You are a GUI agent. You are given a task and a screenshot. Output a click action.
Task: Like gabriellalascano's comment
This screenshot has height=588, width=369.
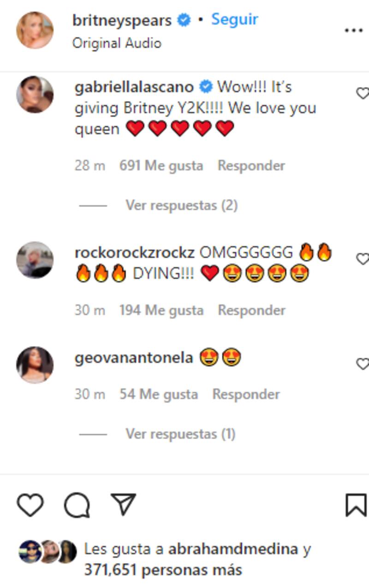pos(363,93)
